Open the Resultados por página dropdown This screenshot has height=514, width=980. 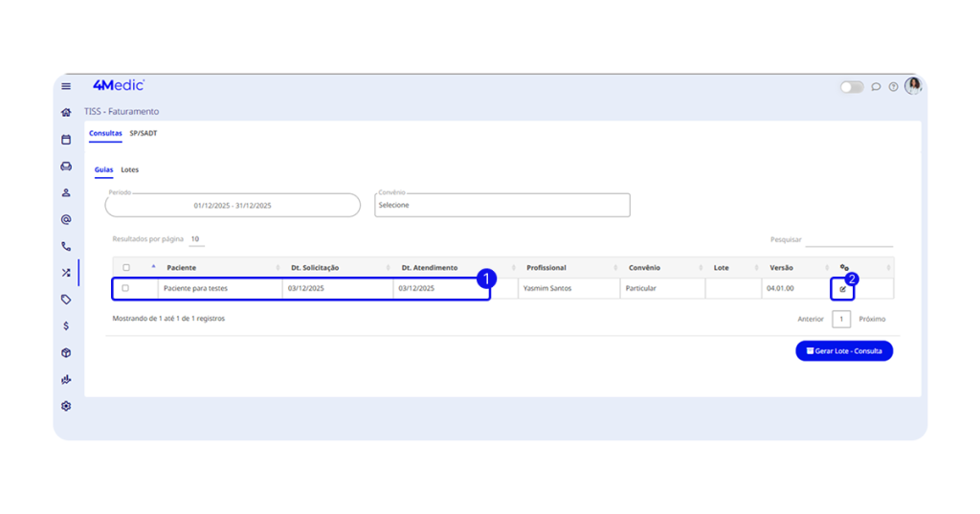point(194,239)
